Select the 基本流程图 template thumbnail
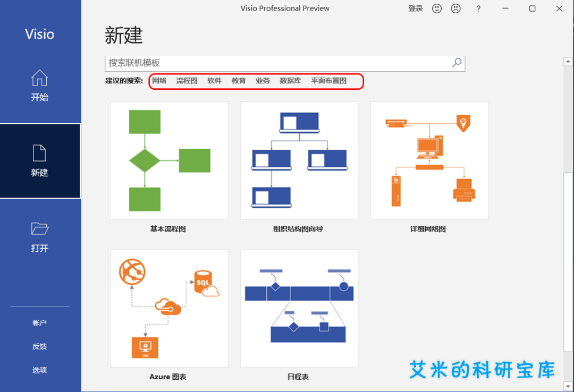The height and width of the screenshot is (392, 574). pos(168,160)
